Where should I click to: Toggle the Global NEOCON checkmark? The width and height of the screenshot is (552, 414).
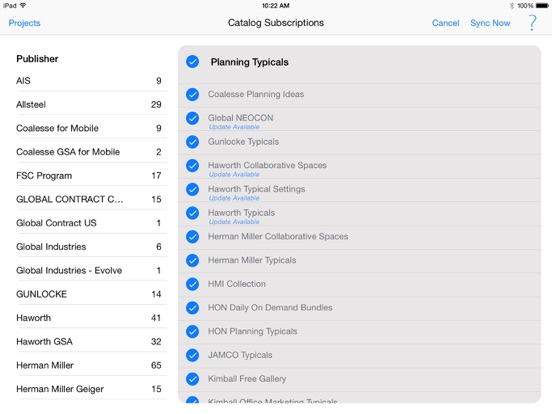click(193, 118)
